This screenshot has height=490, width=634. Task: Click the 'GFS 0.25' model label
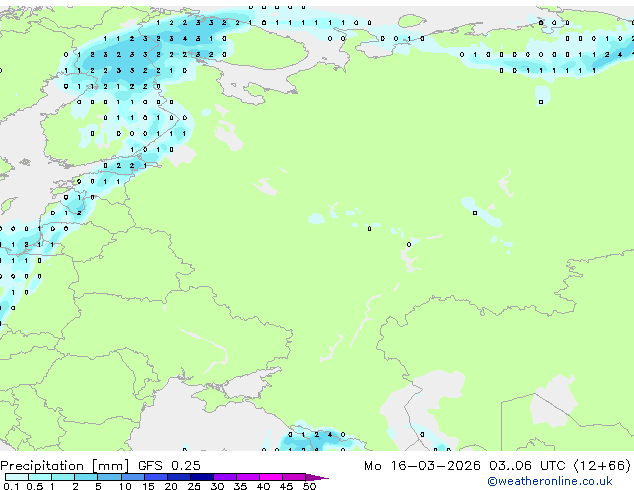click(169, 466)
